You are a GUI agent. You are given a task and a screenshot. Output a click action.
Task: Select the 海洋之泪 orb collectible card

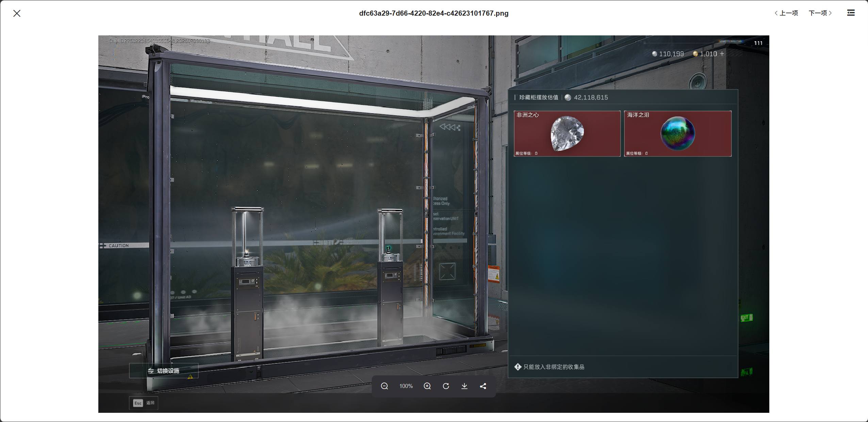(677, 133)
